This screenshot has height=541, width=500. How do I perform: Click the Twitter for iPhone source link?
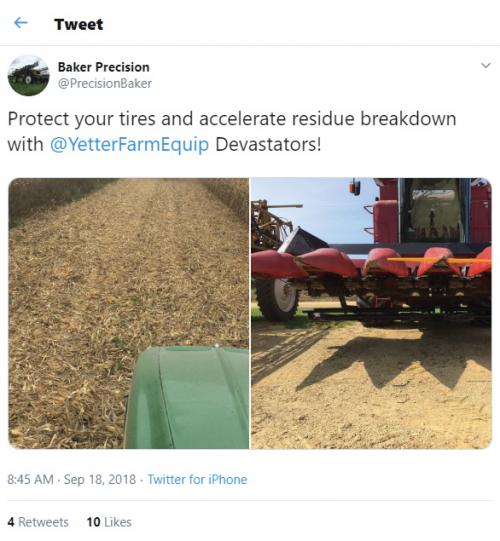[x=197, y=479]
